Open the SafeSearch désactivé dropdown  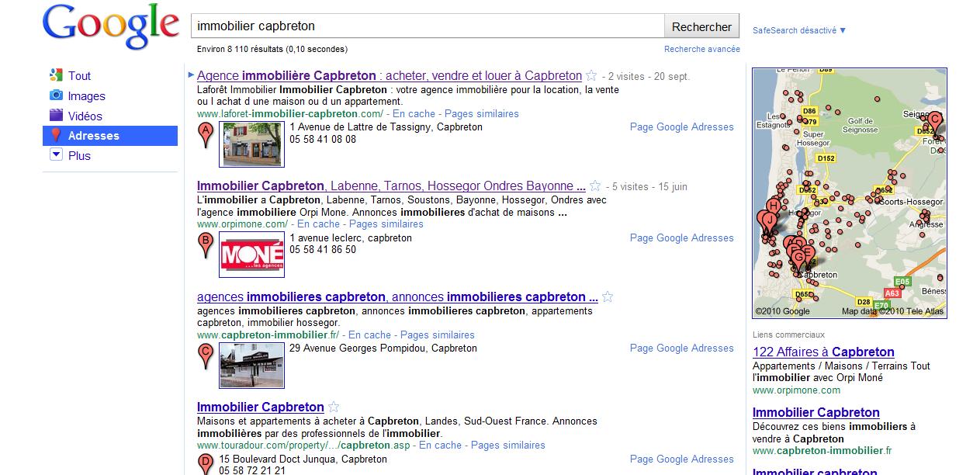click(799, 31)
